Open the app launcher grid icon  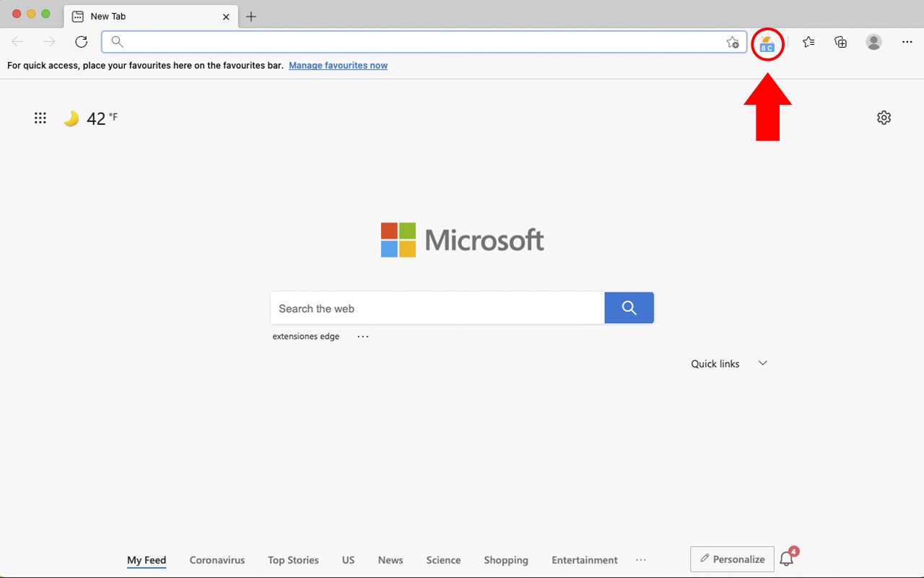(40, 118)
